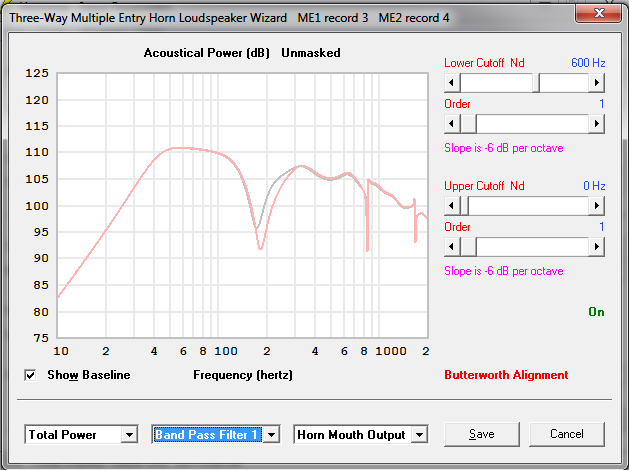
Task: Click left arrow of Lower Cutoff Order slider
Action: click(452, 124)
